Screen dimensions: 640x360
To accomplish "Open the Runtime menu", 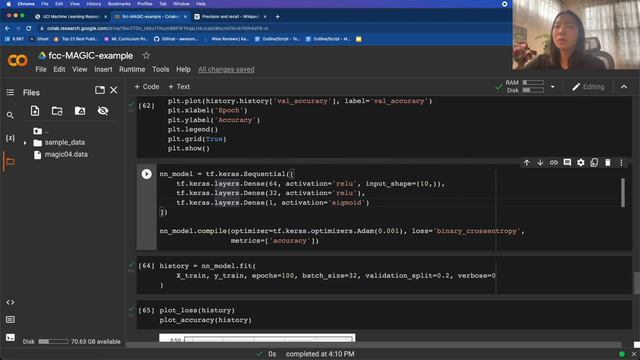I will (132, 69).
